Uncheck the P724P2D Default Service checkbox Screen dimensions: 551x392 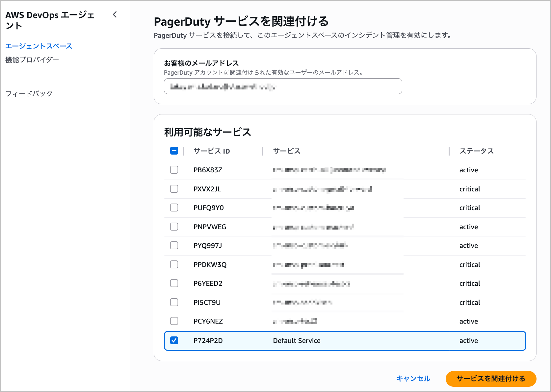(174, 340)
